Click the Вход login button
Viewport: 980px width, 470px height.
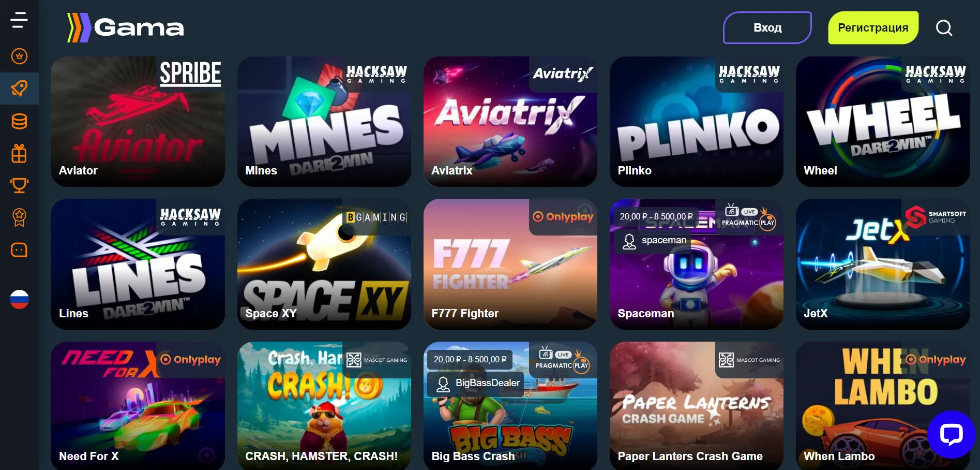(x=767, y=28)
